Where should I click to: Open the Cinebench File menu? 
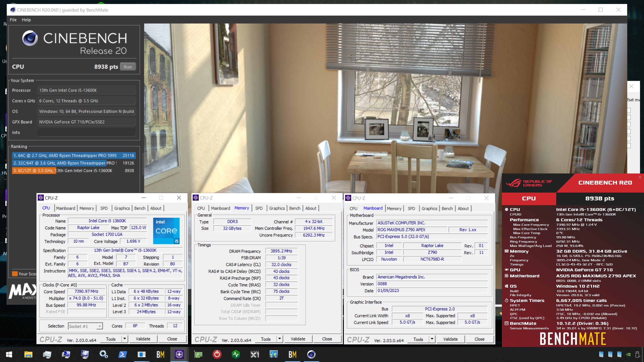click(x=13, y=20)
